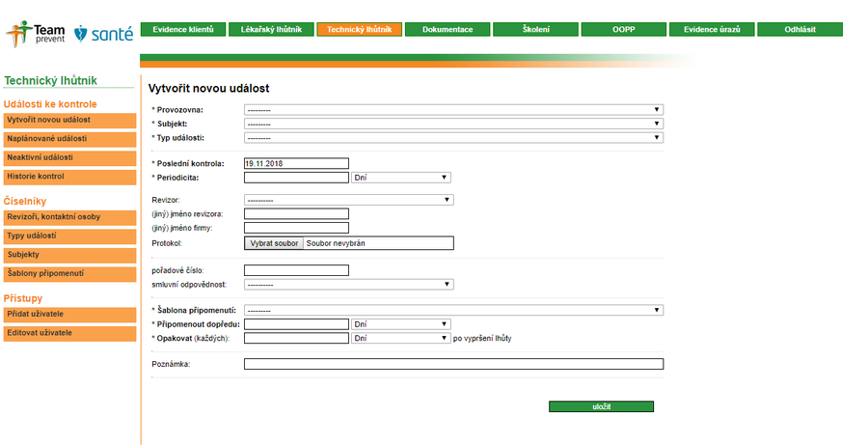This screenshot has height=445, width=868.
Task: Expand the Typ události dropdown
Action: click(453, 137)
